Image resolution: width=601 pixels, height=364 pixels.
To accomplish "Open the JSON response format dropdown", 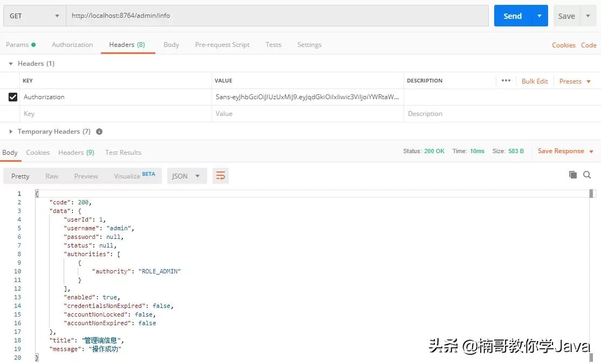I will pyautogui.click(x=186, y=175).
